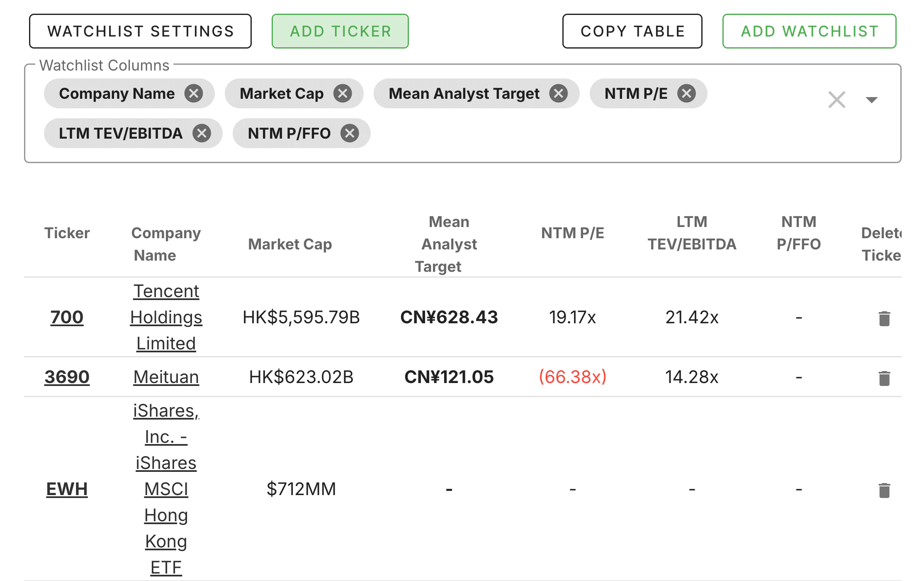Open the Tencent Holdings Limited company page

pos(166,317)
